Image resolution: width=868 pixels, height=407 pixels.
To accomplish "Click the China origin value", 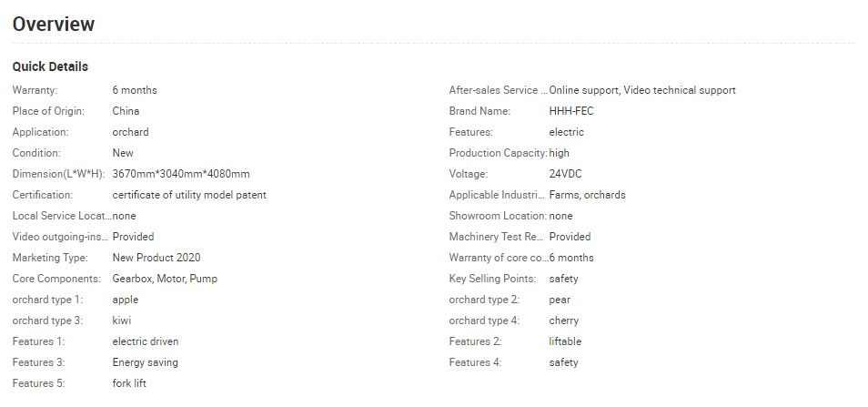I will [x=126, y=111].
